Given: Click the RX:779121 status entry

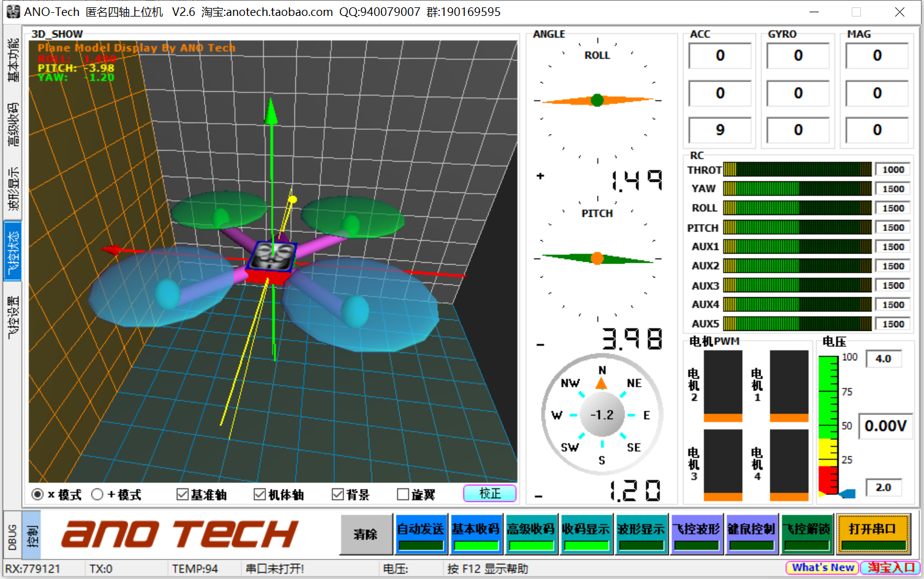Looking at the screenshot, I should click(33, 569).
